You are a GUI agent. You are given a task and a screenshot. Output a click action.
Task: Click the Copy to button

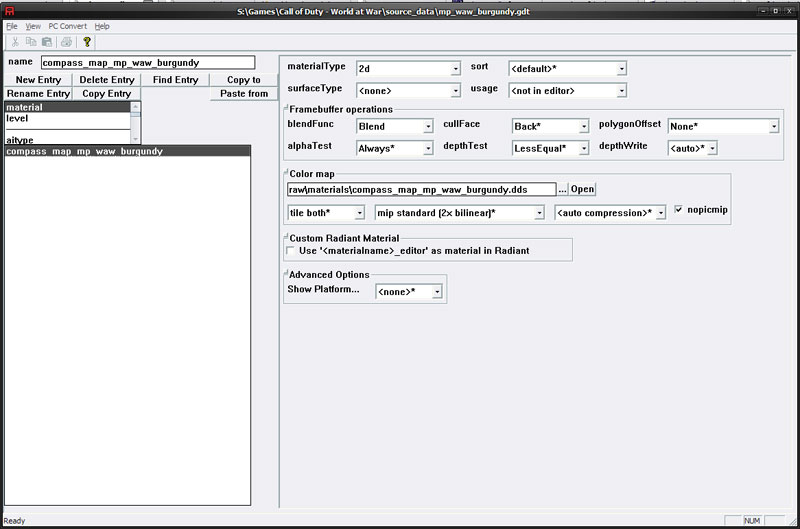coord(244,80)
